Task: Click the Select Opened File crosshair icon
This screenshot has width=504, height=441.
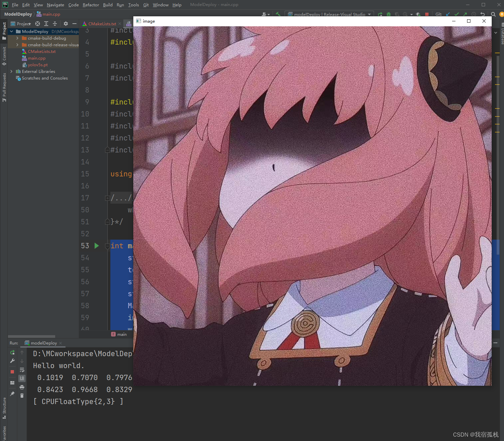Action: pos(38,24)
